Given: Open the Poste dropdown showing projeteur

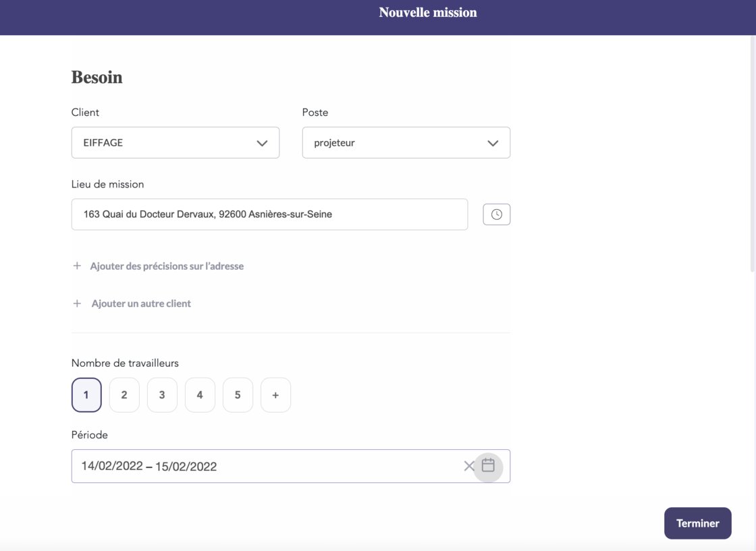Looking at the screenshot, I should click(x=406, y=142).
